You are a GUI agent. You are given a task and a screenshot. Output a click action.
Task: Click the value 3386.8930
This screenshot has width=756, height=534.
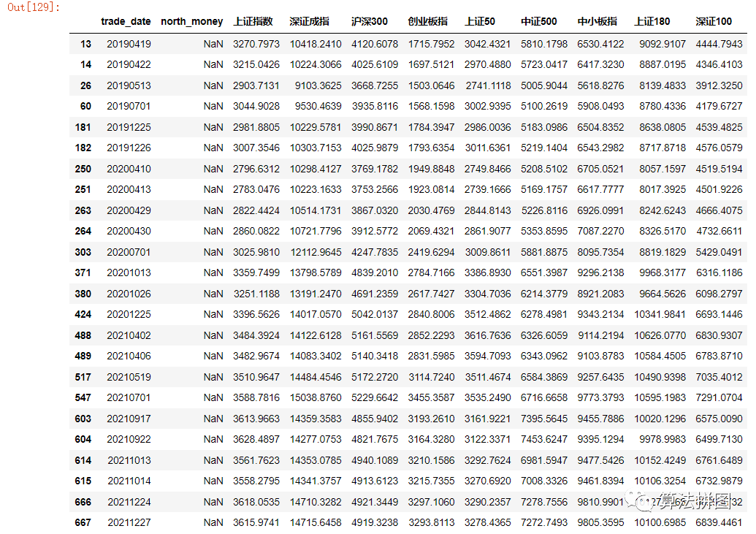[x=487, y=273]
